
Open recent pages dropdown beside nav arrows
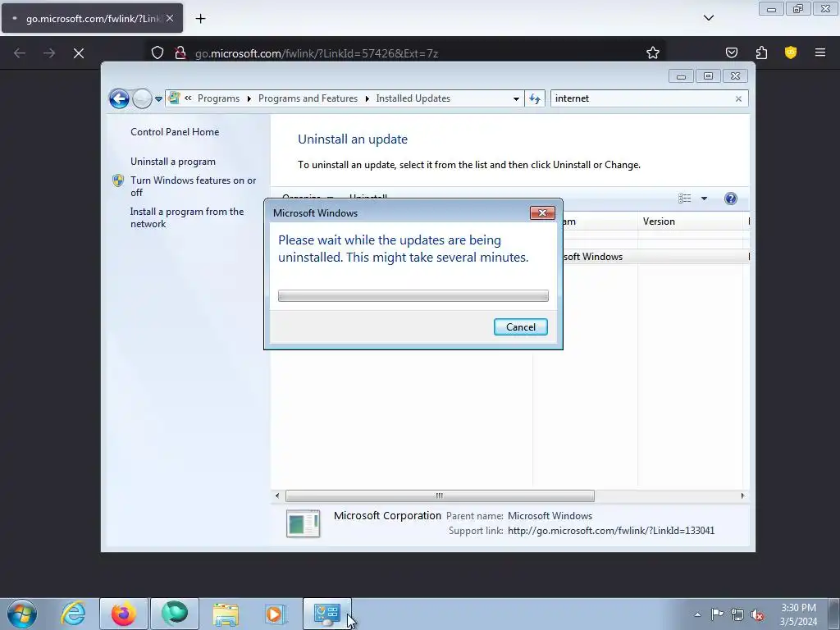coord(158,99)
